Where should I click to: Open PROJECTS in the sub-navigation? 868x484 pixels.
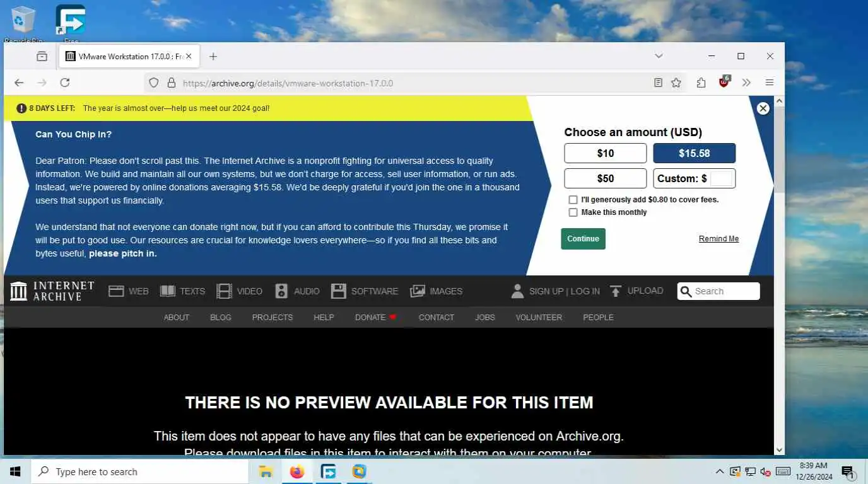(273, 317)
